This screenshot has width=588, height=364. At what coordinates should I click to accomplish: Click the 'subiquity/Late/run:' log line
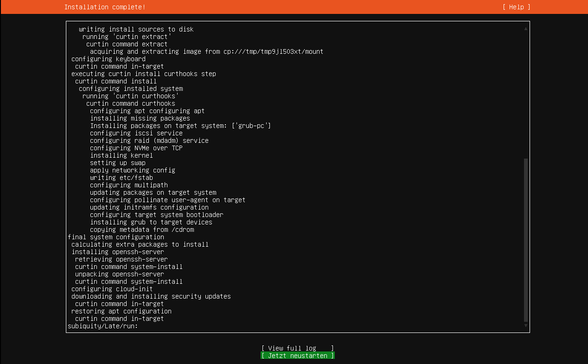[102, 326]
